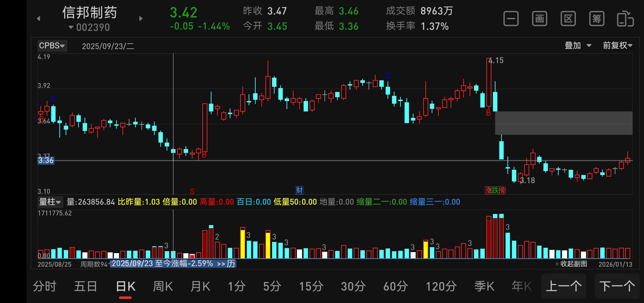Switch to 周K weekly chart tab
Image resolution: width=644 pixels, height=303 pixels.
tap(163, 286)
